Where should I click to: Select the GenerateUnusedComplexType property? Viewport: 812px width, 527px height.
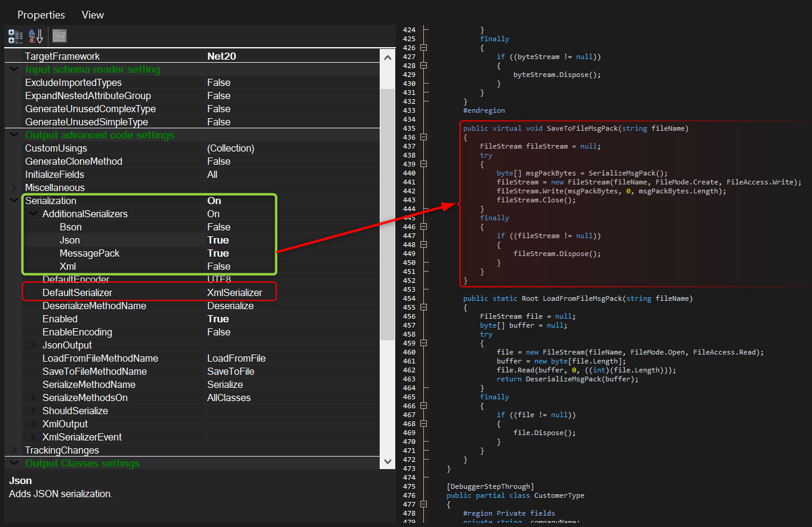(x=90, y=109)
